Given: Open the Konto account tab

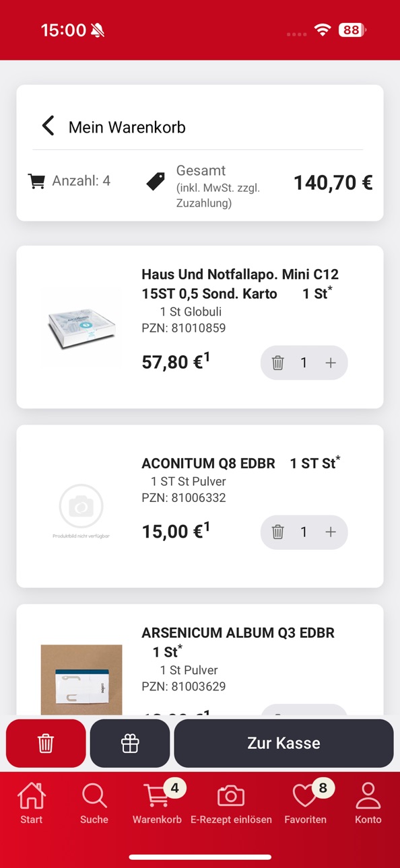Looking at the screenshot, I should point(368,803).
